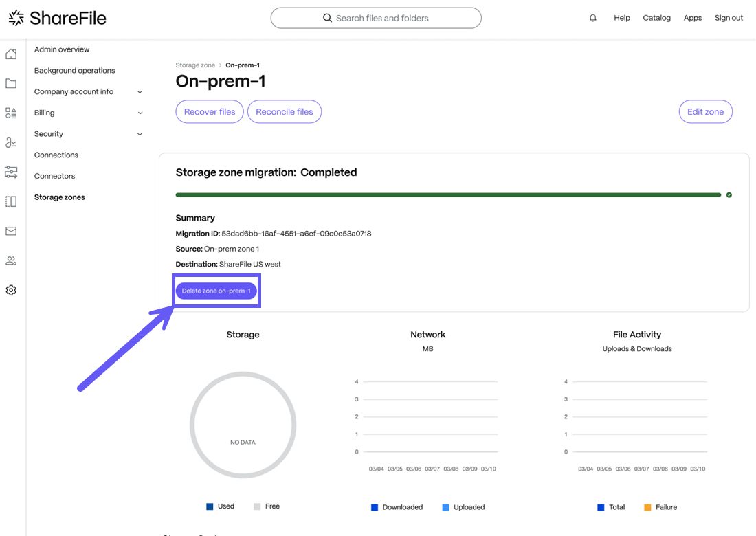The height and width of the screenshot is (536, 756).
Task: Open the workflows sliders sidebar icon
Action: (11, 172)
